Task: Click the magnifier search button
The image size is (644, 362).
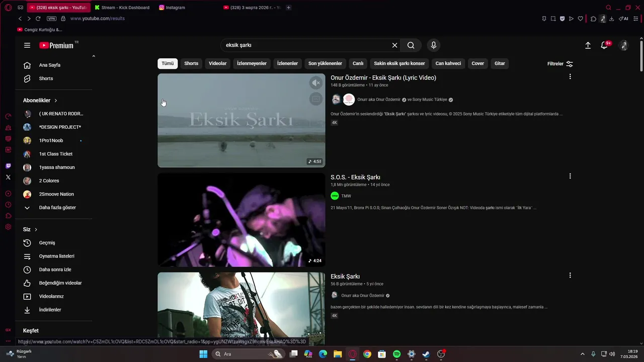Action: [x=411, y=45]
